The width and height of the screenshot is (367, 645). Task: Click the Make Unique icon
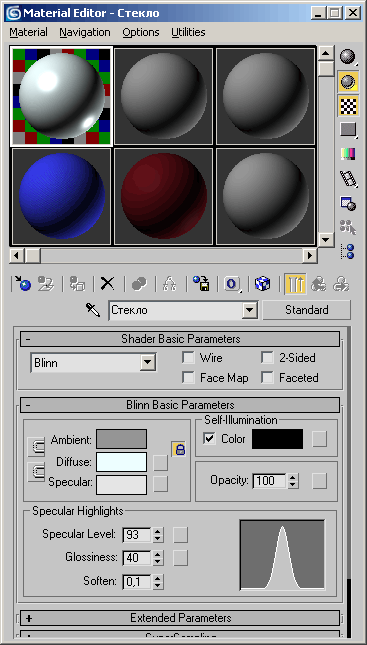pos(170,284)
